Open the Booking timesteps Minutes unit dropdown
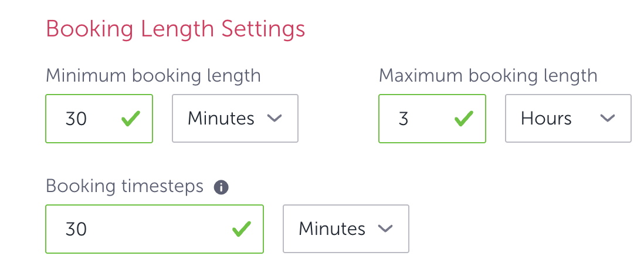This screenshot has width=644, height=269. click(345, 228)
